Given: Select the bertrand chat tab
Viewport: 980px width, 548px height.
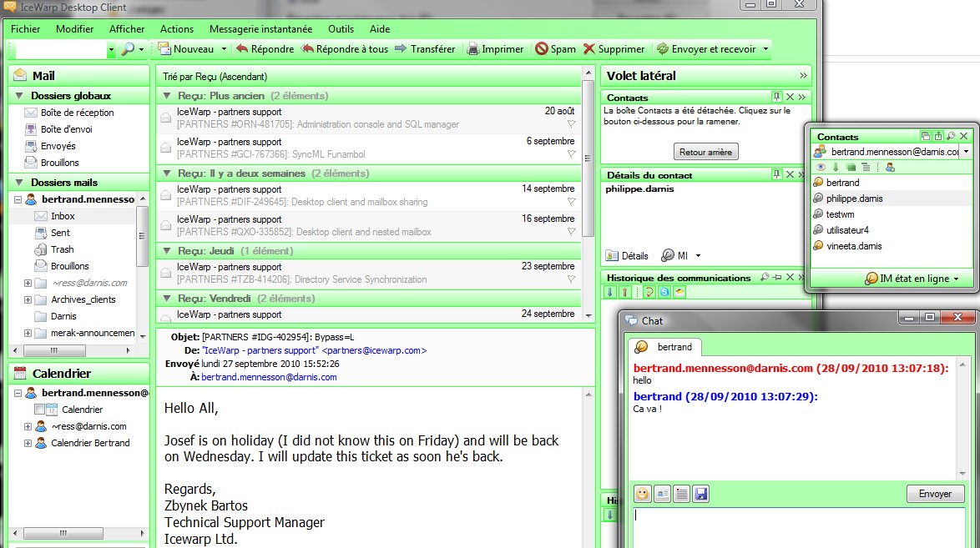Looking at the screenshot, I should coord(666,346).
